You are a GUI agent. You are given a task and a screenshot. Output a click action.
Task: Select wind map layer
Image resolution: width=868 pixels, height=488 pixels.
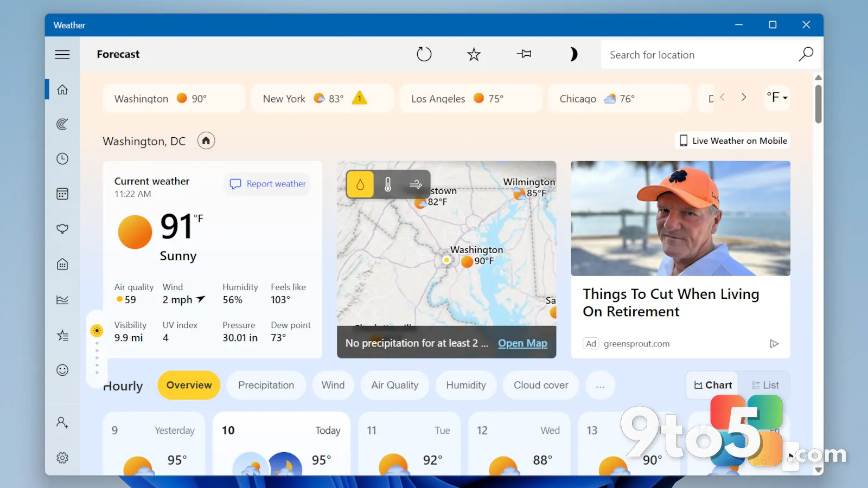(x=416, y=184)
